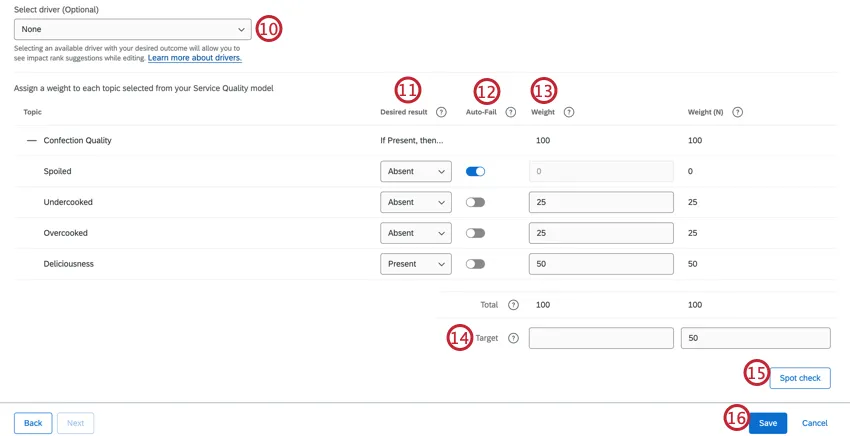Click the help icon next to Total
Viewport: 850px width, 436px height.
click(x=513, y=304)
